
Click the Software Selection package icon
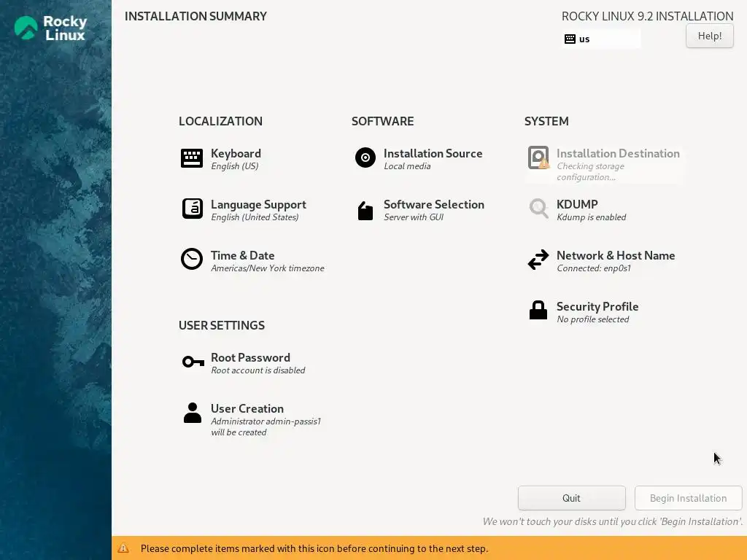pyautogui.click(x=365, y=211)
